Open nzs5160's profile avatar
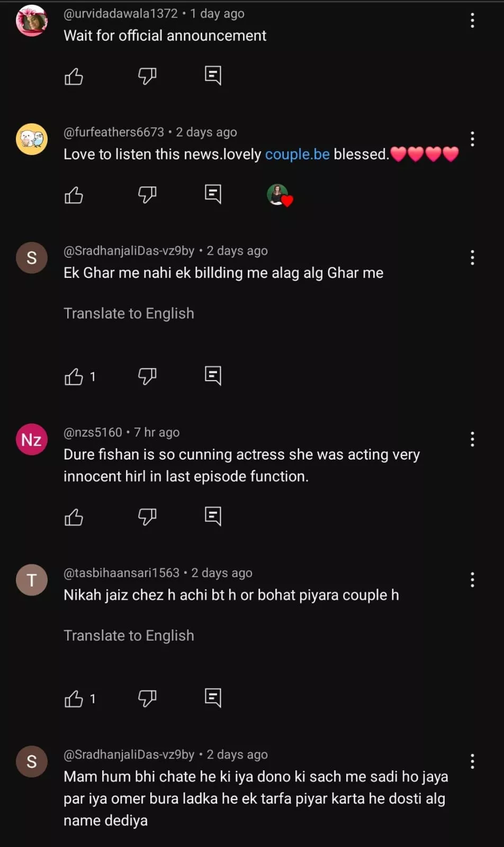504x847 pixels. tap(32, 439)
